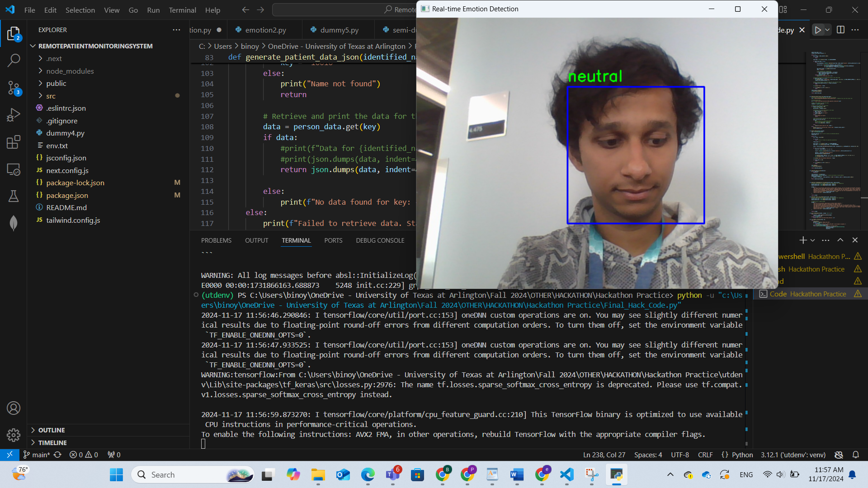
Task: Open the Terminal menu
Action: [x=182, y=10]
